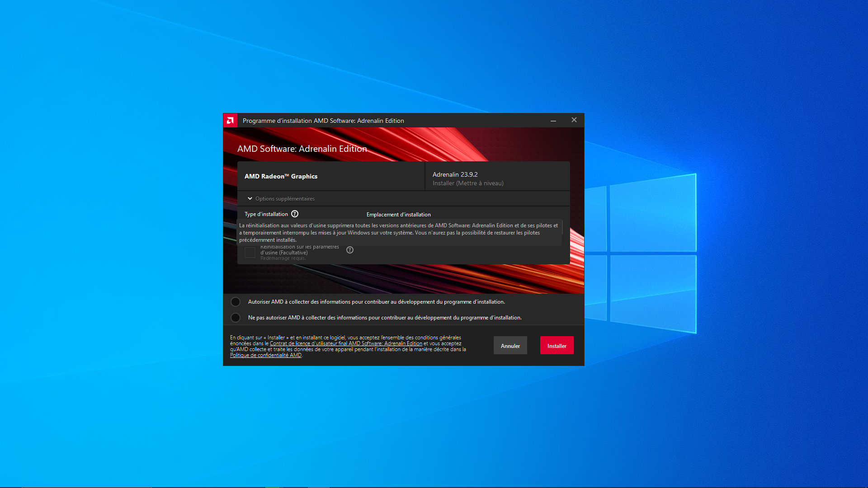Viewport: 868px width, 488px height.
Task: Click the "AMD Software: Adrenalin Edition" heading
Action: point(302,149)
